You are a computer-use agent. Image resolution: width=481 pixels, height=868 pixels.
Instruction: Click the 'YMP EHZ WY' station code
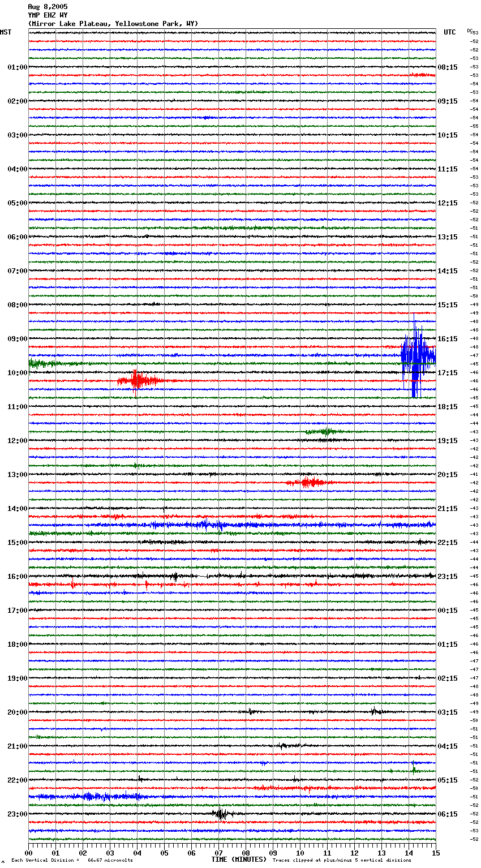pyautogui.click(x=48, y=15)
